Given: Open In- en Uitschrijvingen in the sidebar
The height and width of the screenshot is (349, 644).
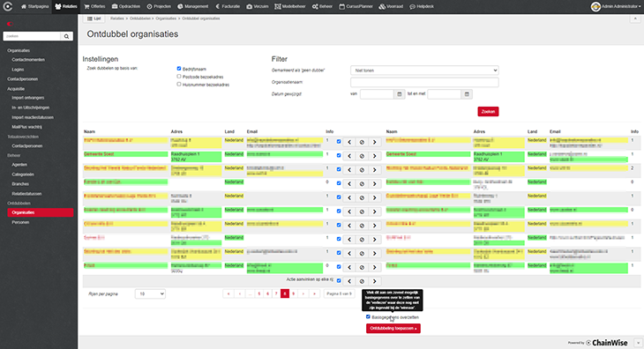Looking at the screenshot, I should tap(30, 108).
